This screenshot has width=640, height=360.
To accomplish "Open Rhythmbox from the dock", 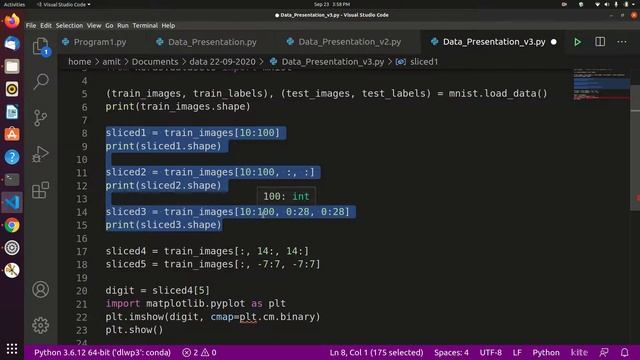I will click(x=12, y=89).
